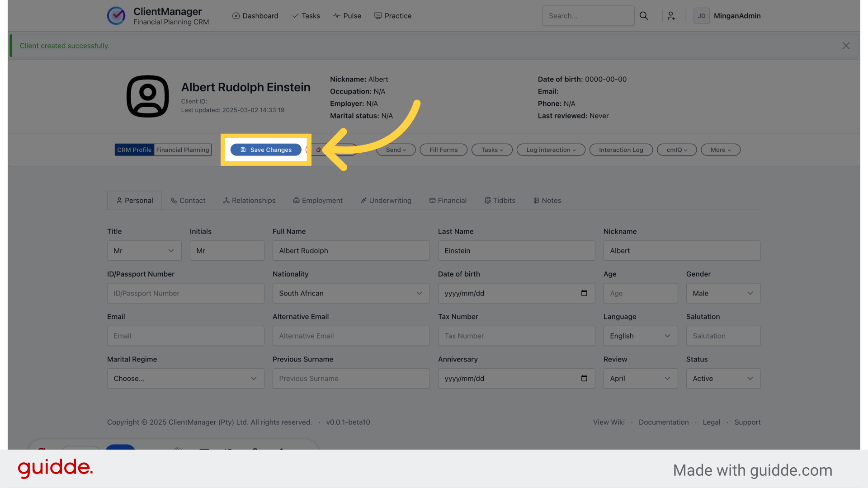Open the Log interaction dropdown
Viewport: 868px width, 488px height.
click(x=551, y=150)
